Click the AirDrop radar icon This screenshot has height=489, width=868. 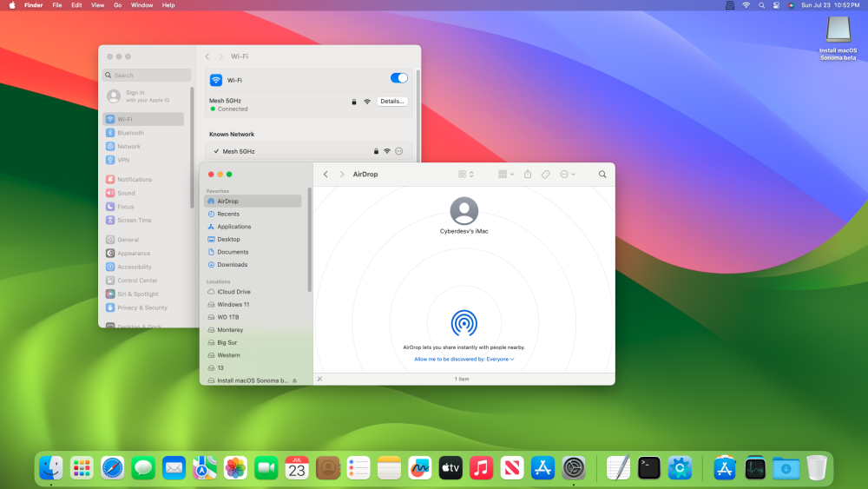click(464, 323)
